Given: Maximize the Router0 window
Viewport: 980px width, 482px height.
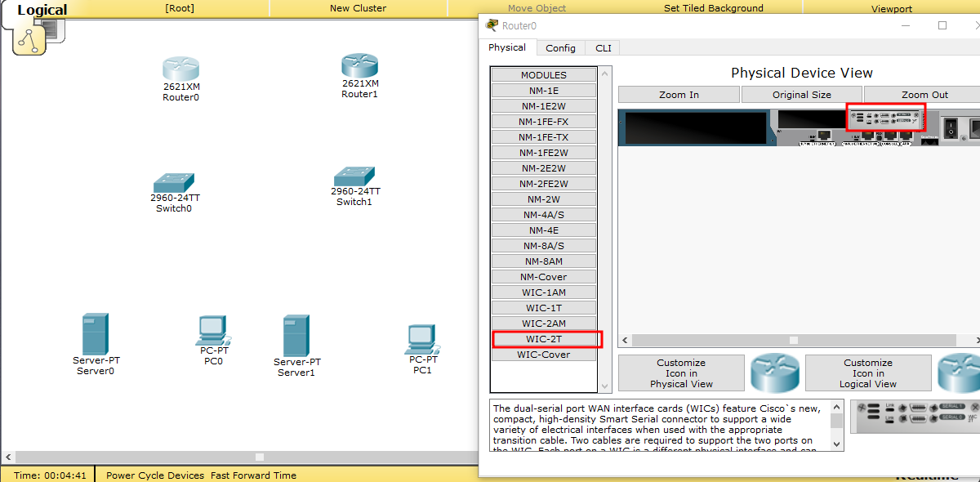Looking at the screenshot, I should (942, 25).
